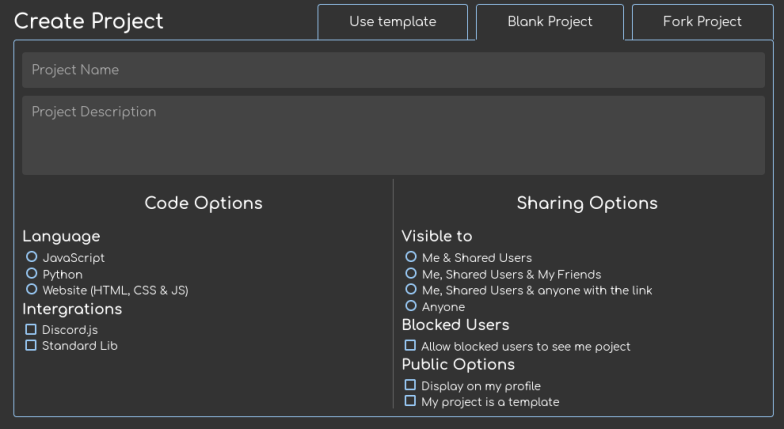The width and height of the screenshot is (784, 429).
Task: Click the Language section label
Action: (61, 236)
